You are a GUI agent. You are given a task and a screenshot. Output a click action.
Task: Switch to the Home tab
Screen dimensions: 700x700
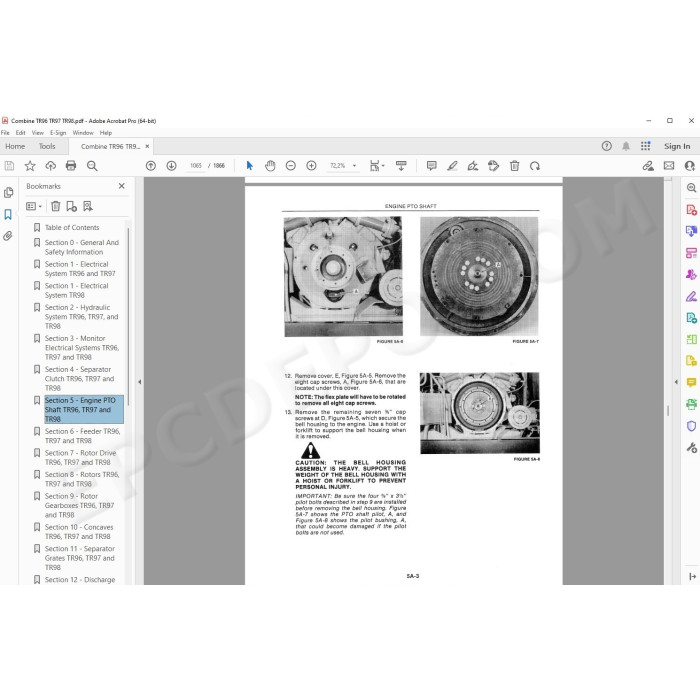coord(15,146)
